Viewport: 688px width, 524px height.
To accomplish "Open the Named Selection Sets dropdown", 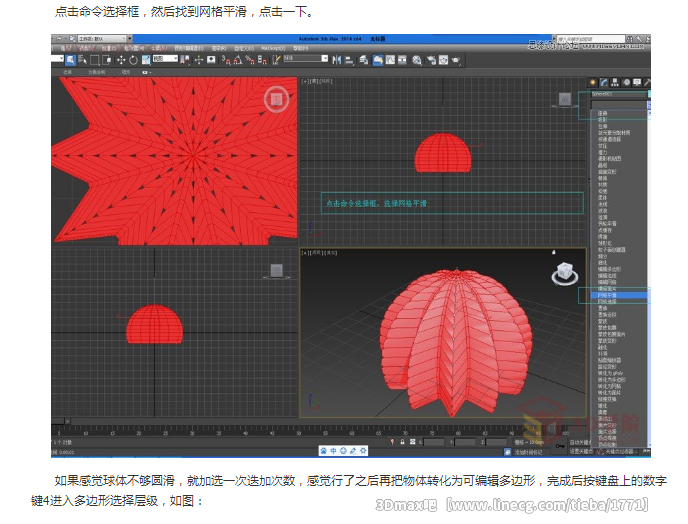I will (x=306, y=58).
